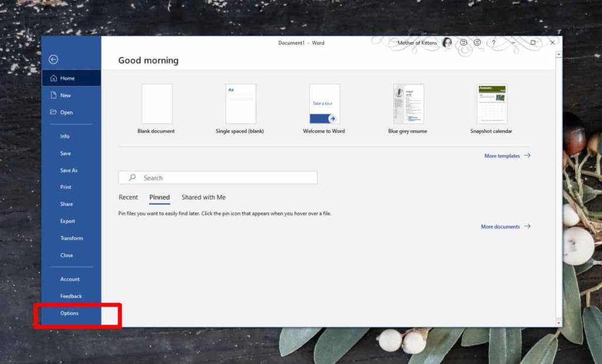Select the Blue grey resume template
This screenshot has width=602, height=364.
tap(407, 103)
